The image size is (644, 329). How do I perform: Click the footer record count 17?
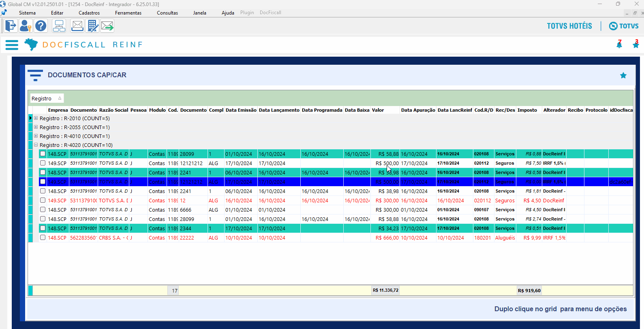173,291
